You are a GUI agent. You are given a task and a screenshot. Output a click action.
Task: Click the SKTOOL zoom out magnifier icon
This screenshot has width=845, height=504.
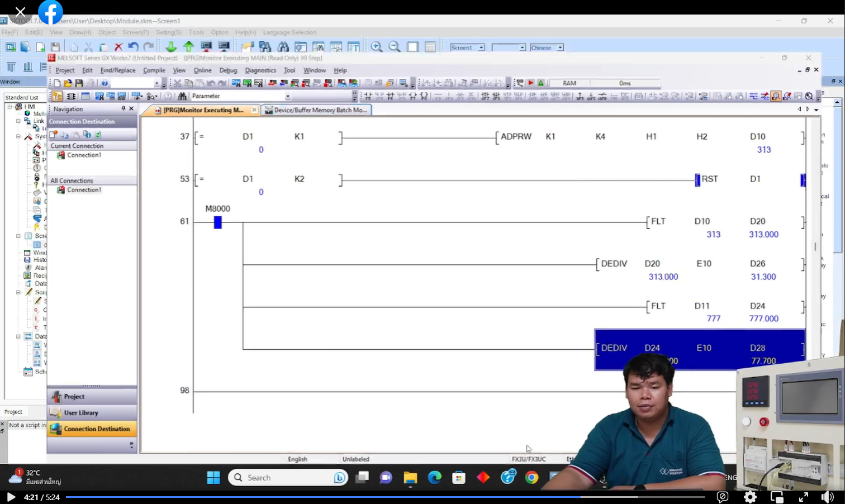point(395,47)
